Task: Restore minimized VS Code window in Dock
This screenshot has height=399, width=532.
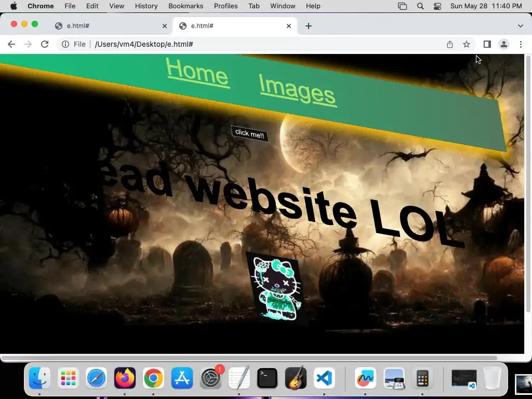Action: [464, 379]
